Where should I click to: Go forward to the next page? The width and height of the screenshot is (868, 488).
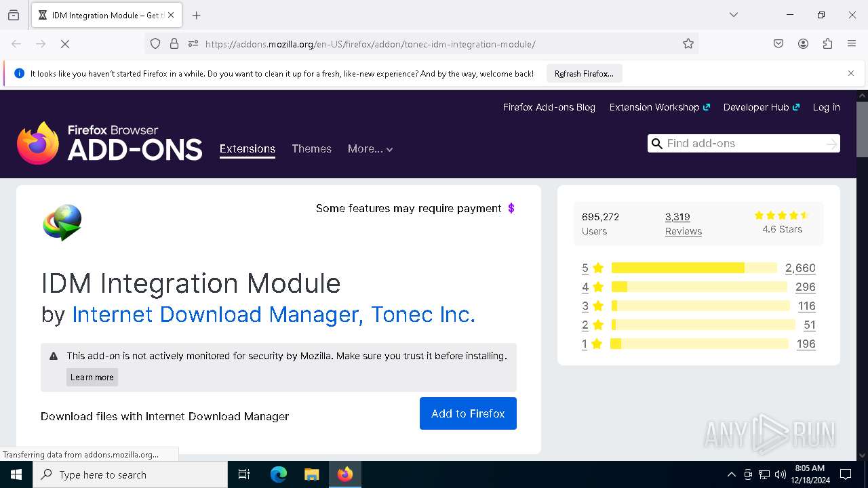pos(41,44)
